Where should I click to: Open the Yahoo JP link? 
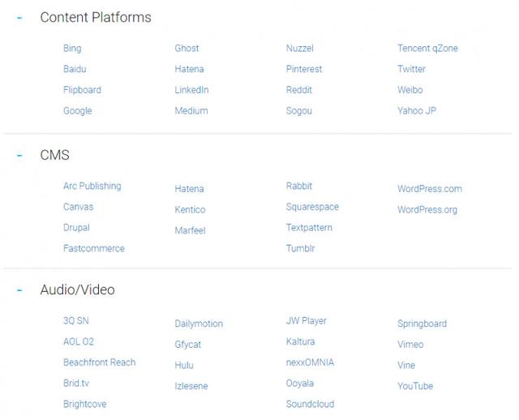click(x=417, y=111)
